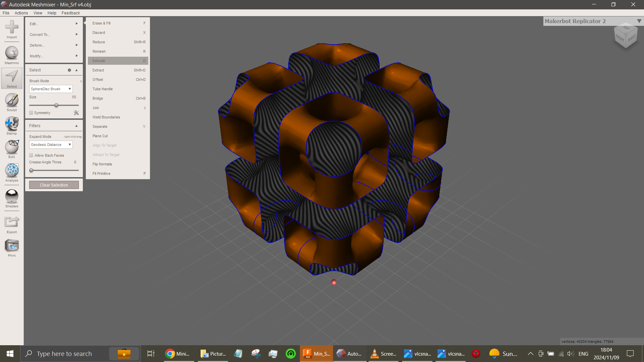Open the View menu
Viewport: 644px width, 362px height.
pos(38,13)
